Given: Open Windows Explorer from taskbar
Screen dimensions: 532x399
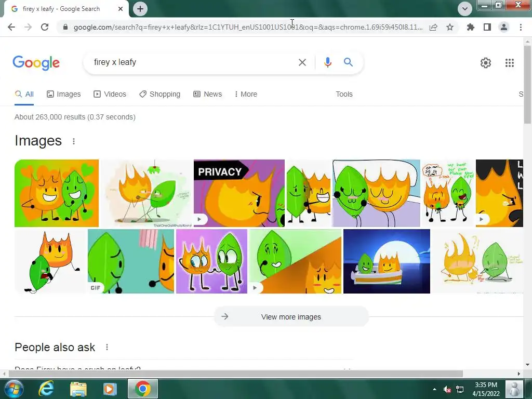Looking at the screenshot, I should coord(78,389).
